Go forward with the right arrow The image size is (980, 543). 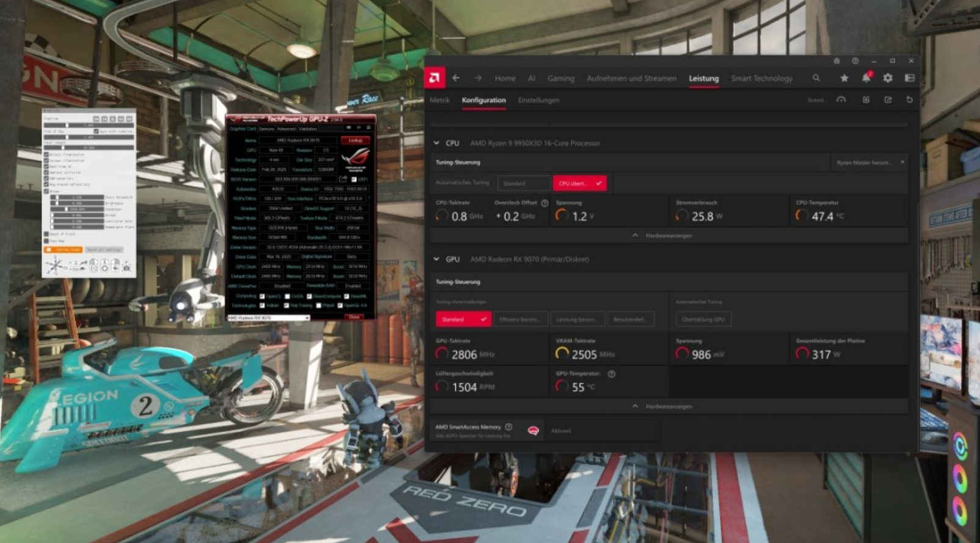[478, 78]
